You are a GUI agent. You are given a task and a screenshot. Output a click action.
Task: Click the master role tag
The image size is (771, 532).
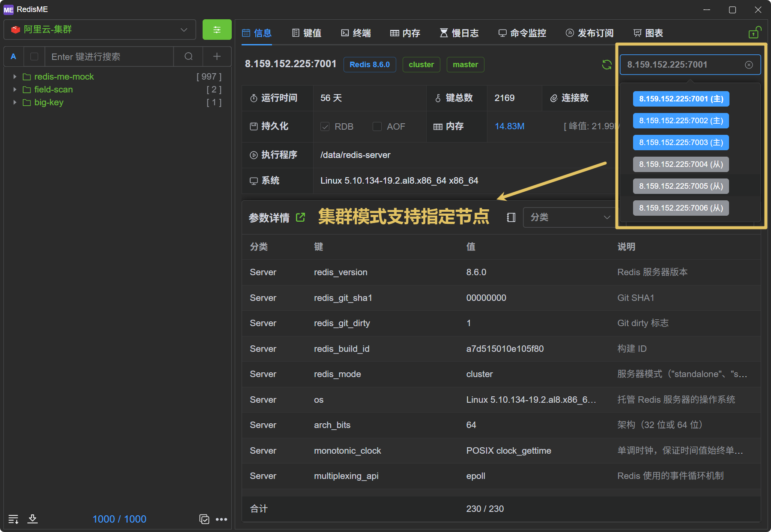(x=466, y=65)
